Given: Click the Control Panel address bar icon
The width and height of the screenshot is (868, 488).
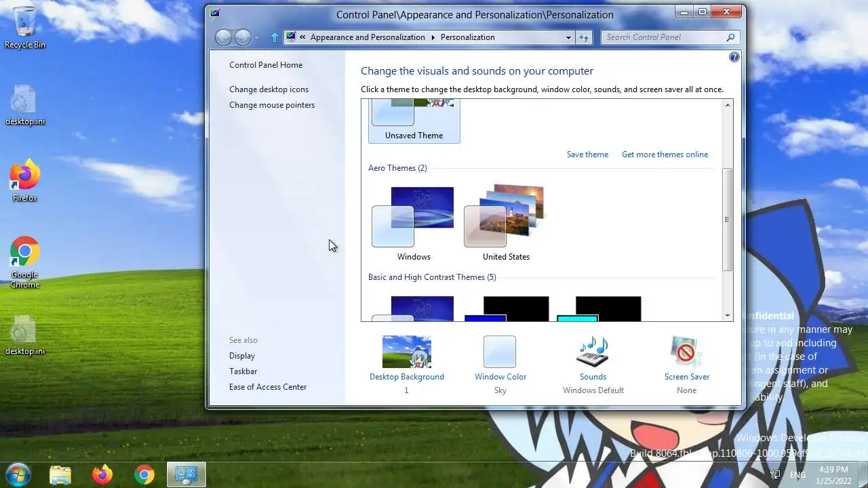Looking at the screenshot, I should [x=290, y=37].
